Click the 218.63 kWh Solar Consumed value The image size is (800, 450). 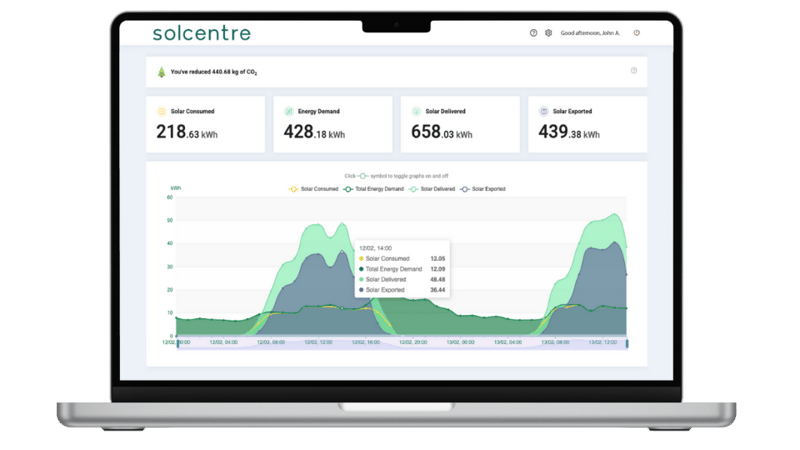pos(187,132)
